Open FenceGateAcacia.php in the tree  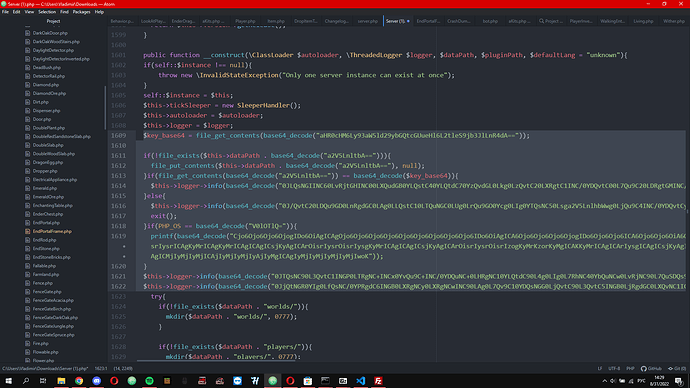[x=53, y=300]
